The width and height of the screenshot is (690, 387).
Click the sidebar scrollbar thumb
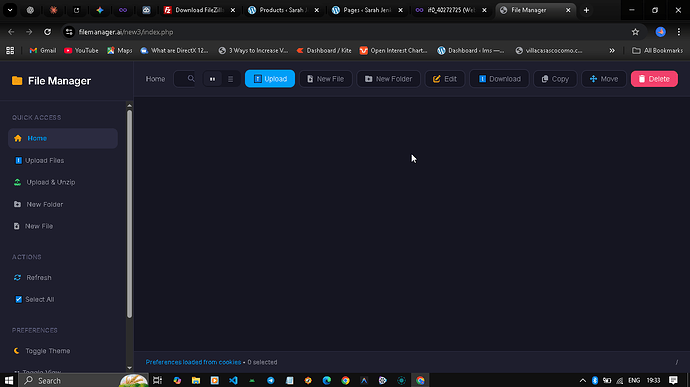[129, 214]
